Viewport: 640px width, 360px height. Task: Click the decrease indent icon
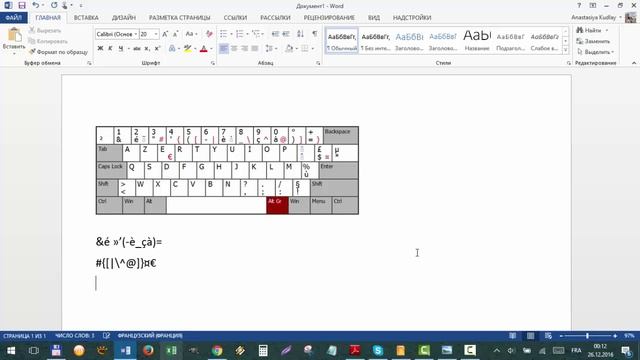275,34
